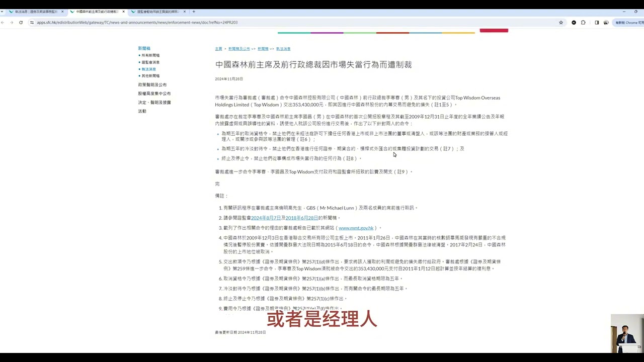The height and width of the screenshot is (362, 644).
Task: Open 新聞稿 breadcrumb link
Action: (263, 49)
